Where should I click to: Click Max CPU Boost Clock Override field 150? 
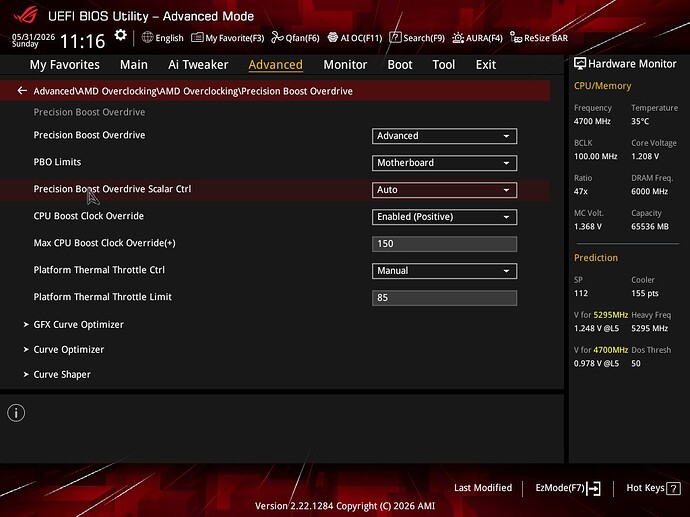coord(444,244)
